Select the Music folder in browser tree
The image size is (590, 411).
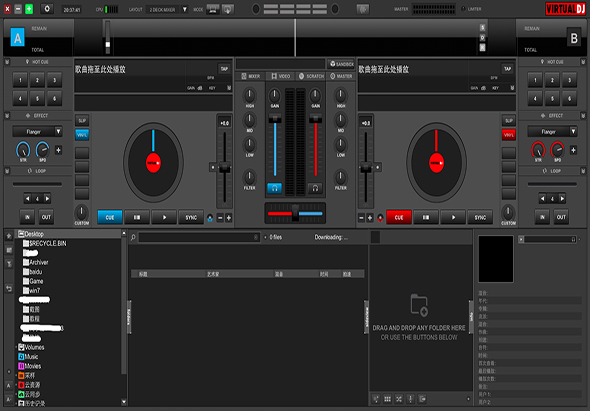[29, 356]
